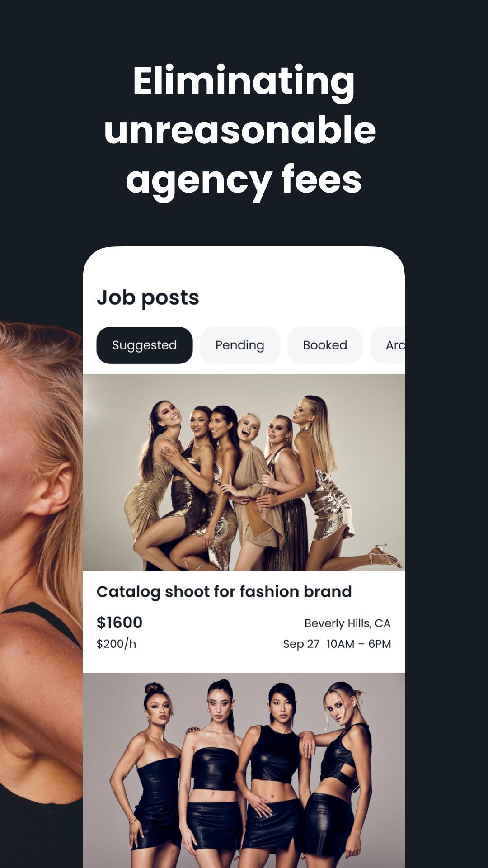Screen dimensions: 488x868
Task: Click the word 'unreasonable' in headline
Action: pos(240,130)
